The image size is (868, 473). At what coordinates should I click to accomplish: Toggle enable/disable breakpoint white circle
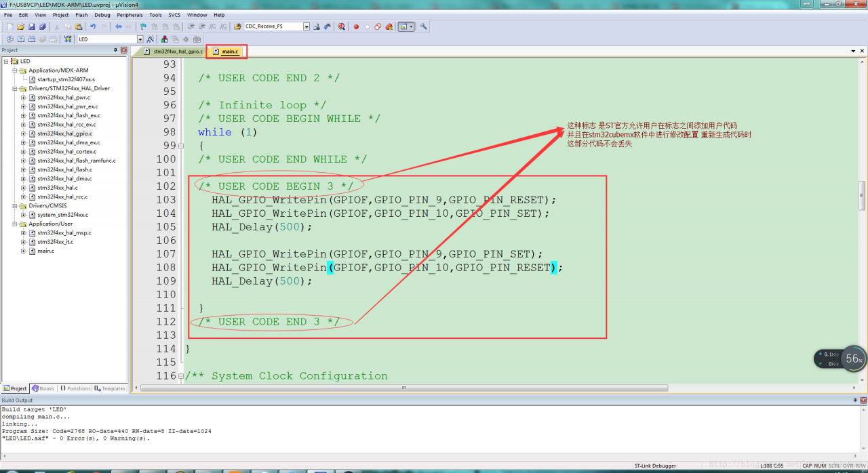tap(367, 26)
